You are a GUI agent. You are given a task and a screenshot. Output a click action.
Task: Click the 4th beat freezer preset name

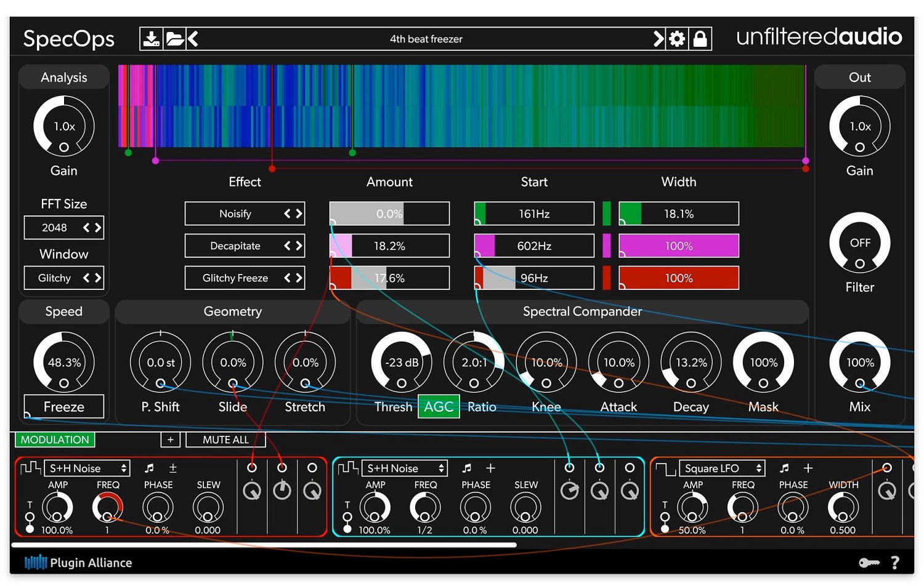(x=426, y=39)
